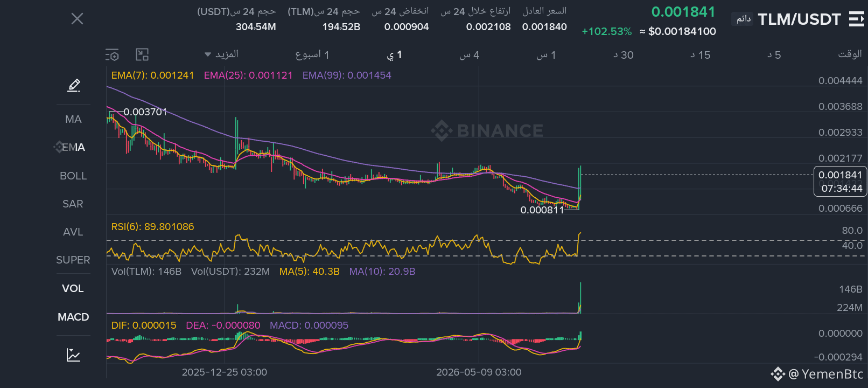The width and height of the screenshot is (868, 388).
Task: Click the 24h high 0.002108
Action: point(488,27)
